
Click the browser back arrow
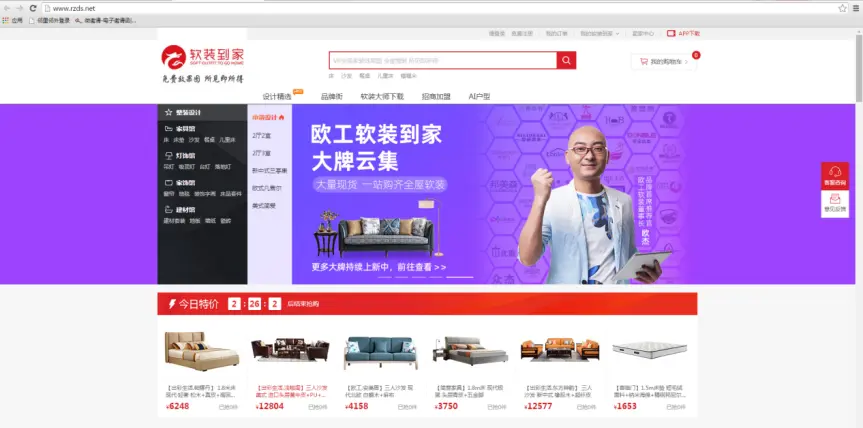(x=7, y=8)
